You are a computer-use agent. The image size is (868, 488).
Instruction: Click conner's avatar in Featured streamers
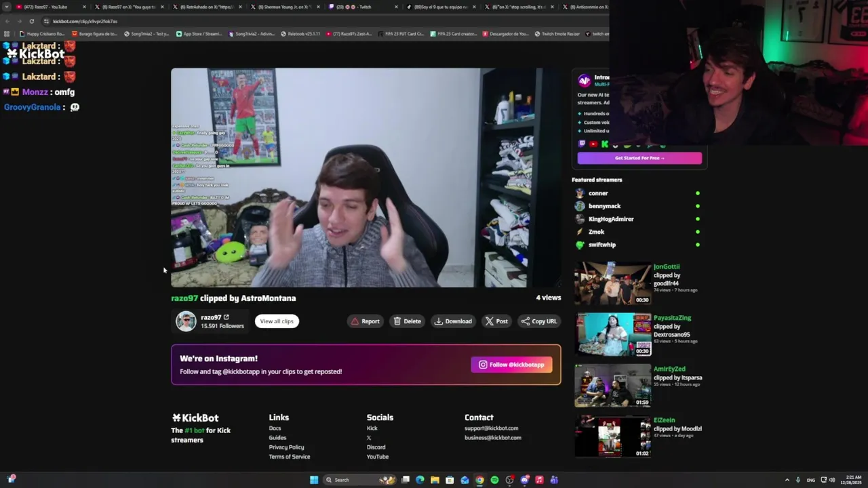[580, 193]
